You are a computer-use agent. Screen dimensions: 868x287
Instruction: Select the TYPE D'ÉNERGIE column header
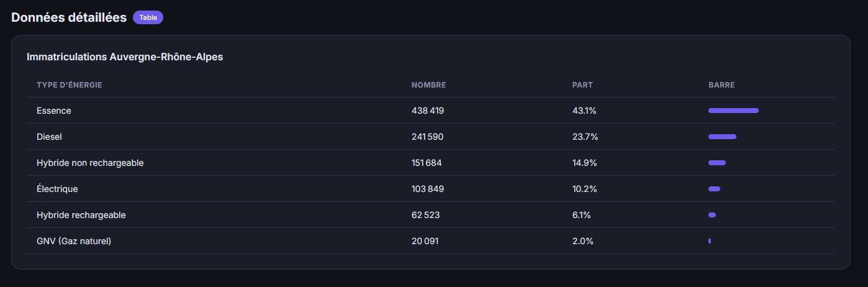pyautogui.click(x=70, y=85)
